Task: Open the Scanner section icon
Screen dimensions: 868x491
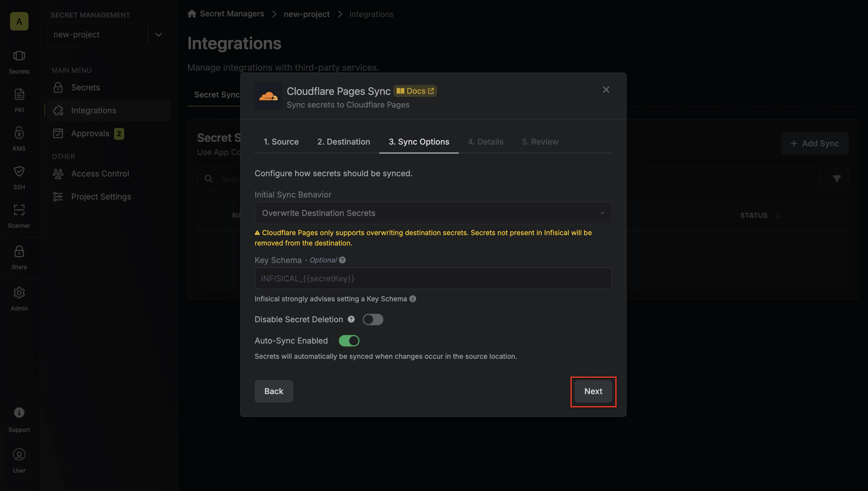Action: [x=19, y=210]
